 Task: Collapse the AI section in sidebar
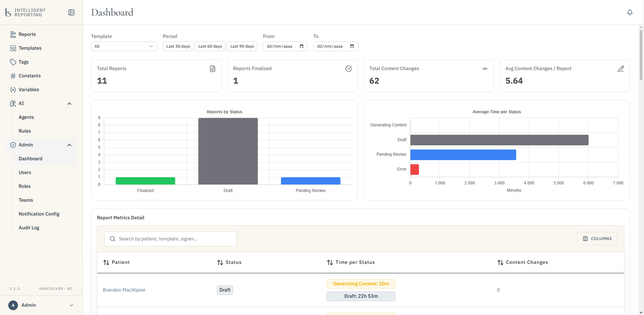click(x=69, y=104)
